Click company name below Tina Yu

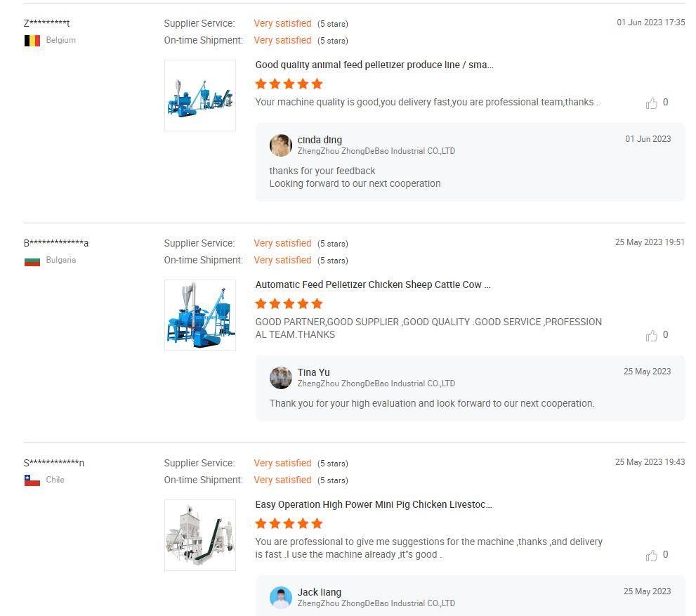[376, 384]
